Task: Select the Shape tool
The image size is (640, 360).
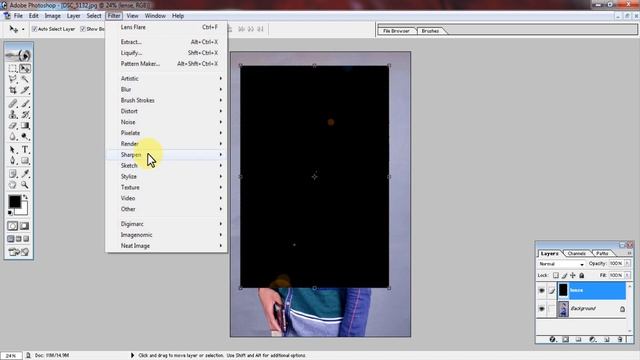Action: click(25, 161)
